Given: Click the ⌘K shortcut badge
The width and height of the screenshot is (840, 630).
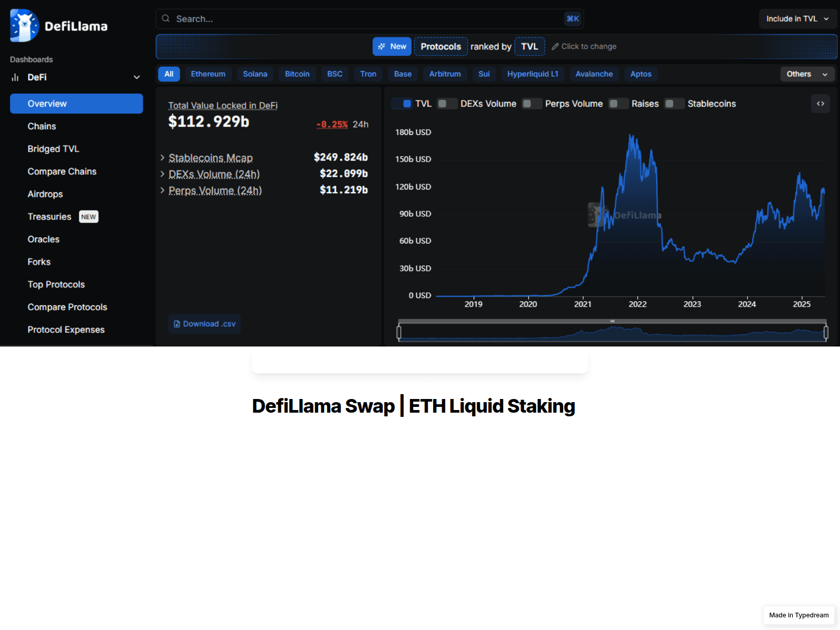Looking at the screenshot, I should click(x=573, y=18).
